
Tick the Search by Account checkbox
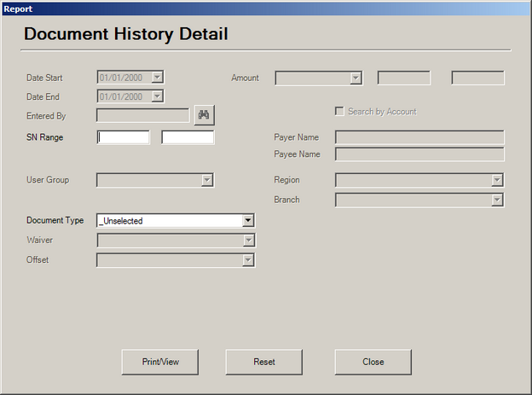pos(339,112)
